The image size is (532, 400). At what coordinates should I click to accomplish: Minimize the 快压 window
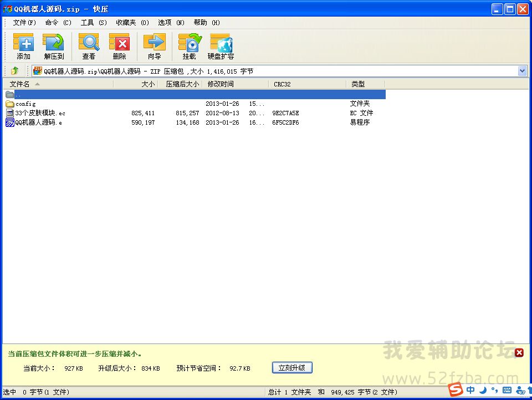click(x=497, y=9)
